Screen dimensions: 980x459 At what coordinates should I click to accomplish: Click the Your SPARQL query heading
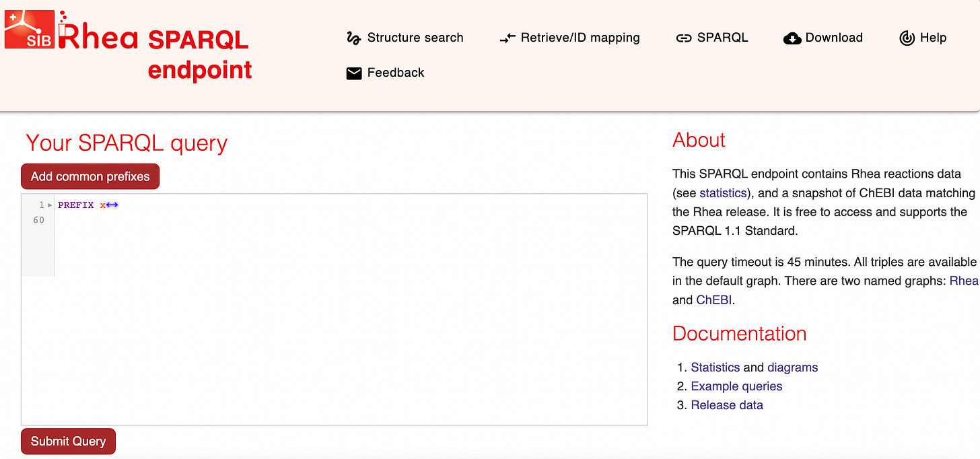tap(127, 143)
